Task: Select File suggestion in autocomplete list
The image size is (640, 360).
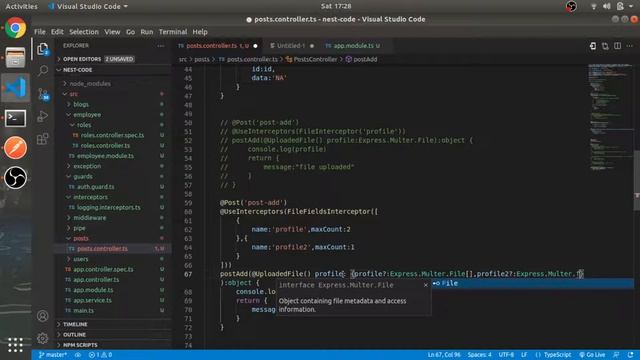Action: [533, 283]
